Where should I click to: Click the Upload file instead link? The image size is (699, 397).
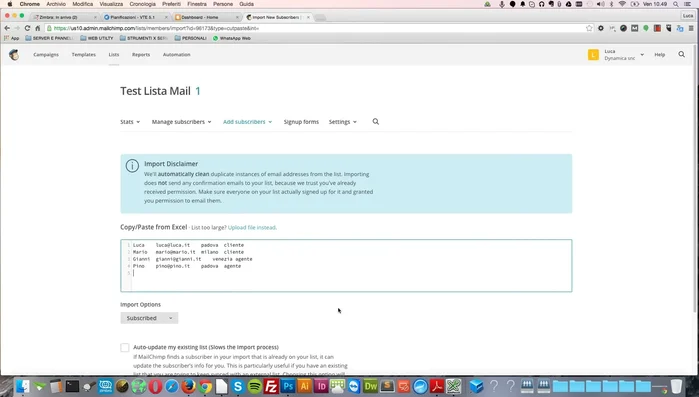point(252,227)
